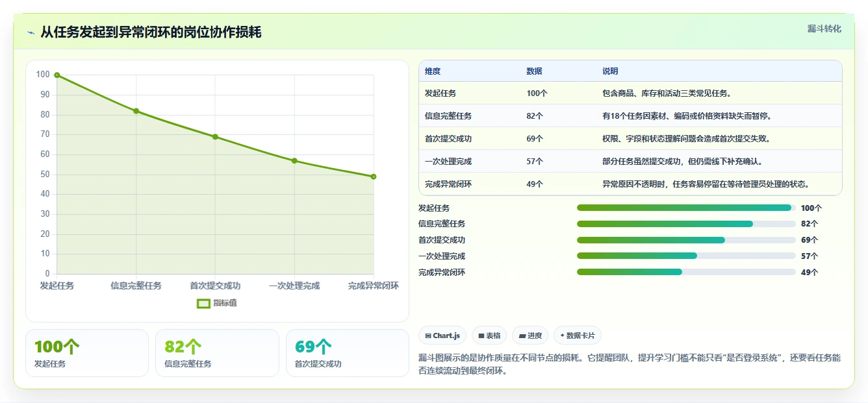The height and width of the screenshot is (403, 868).
Task: Click description starting 部分任务虽然提交成功
Action: click(682, 162)
